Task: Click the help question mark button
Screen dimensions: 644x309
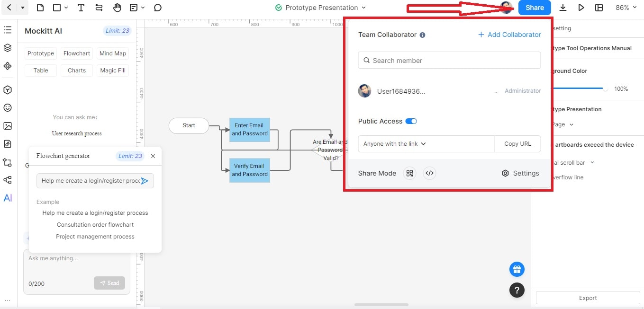Action: click(x=517, y=290)
